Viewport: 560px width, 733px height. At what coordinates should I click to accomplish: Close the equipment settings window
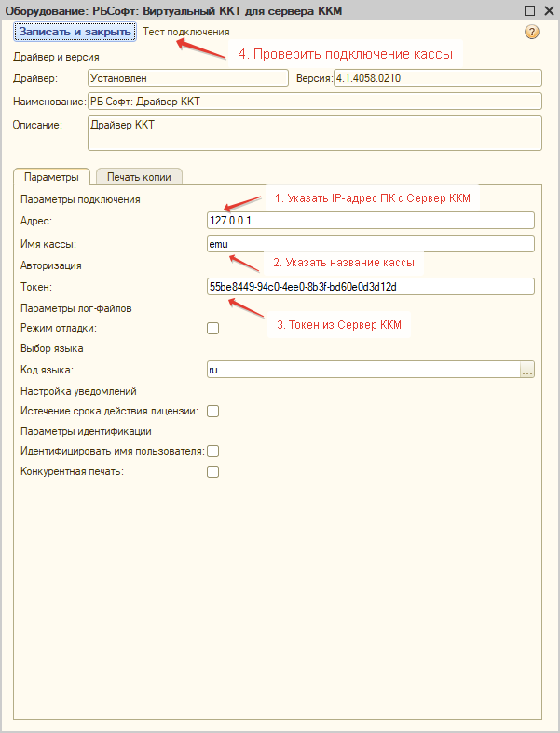(x=549, y=10)
